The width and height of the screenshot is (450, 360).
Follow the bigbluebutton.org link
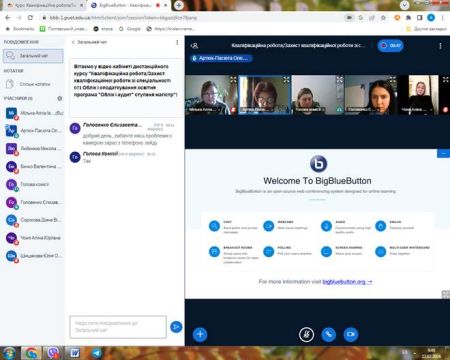click(347, 282)
